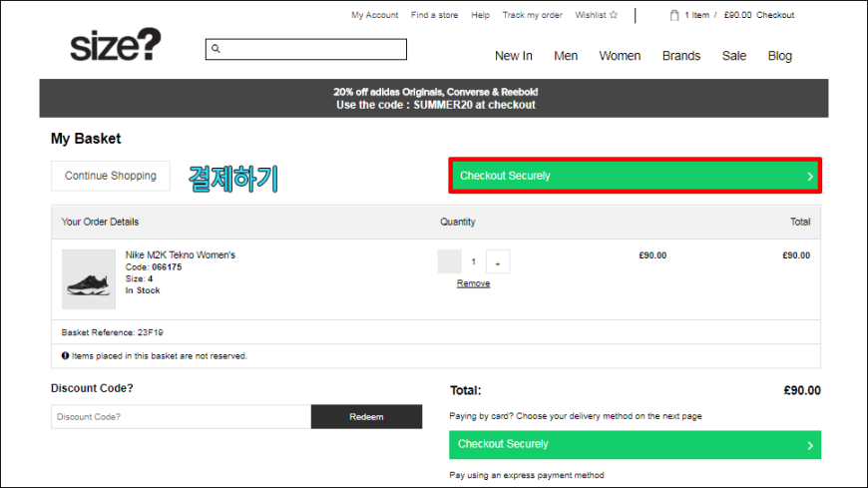This screenshot has height=488, width=868.
Task: Click the Basket Reference 23F19 text
Action: 113,332
